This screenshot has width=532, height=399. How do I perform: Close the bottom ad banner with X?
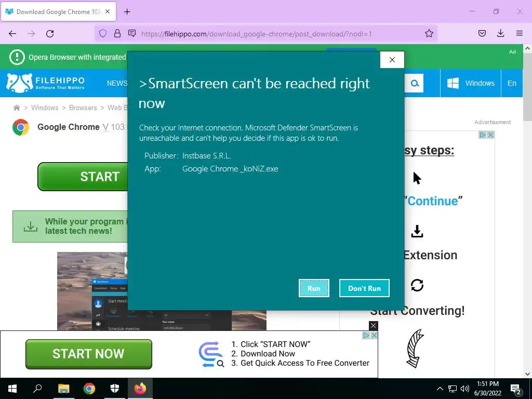(x=373, y=326)
